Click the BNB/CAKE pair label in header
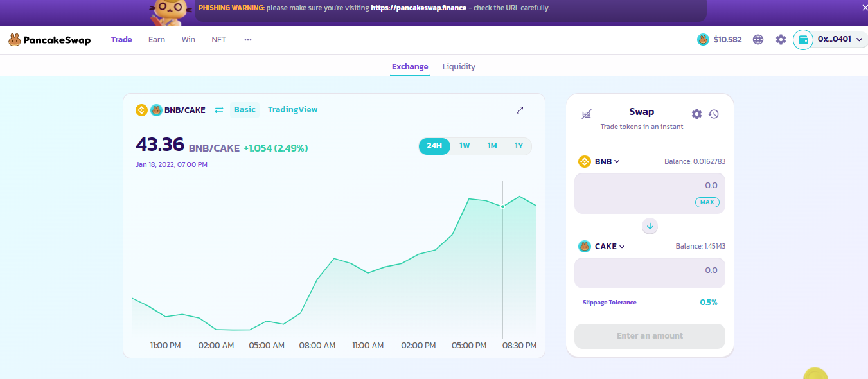This screenshot has width=868, height=379. [185, 110]
